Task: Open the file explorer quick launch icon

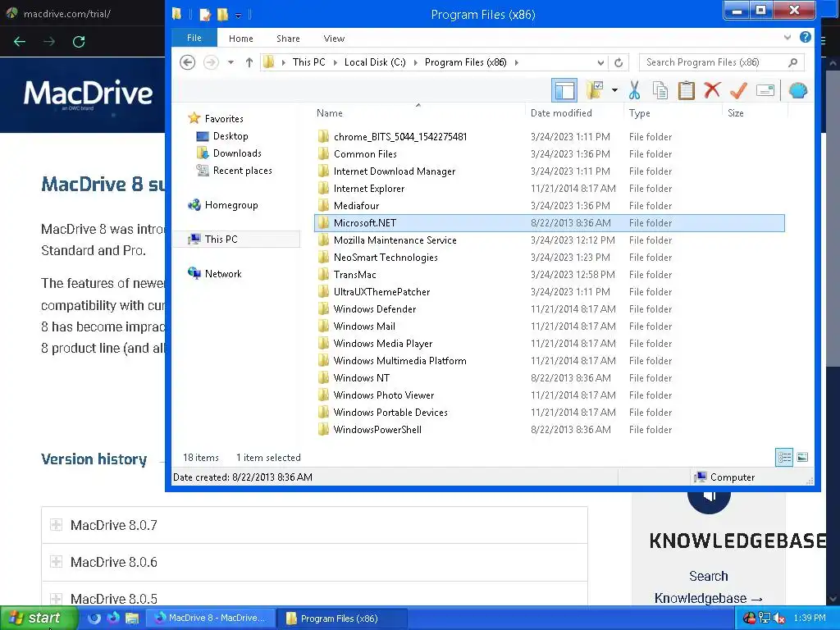Action: 132,618
